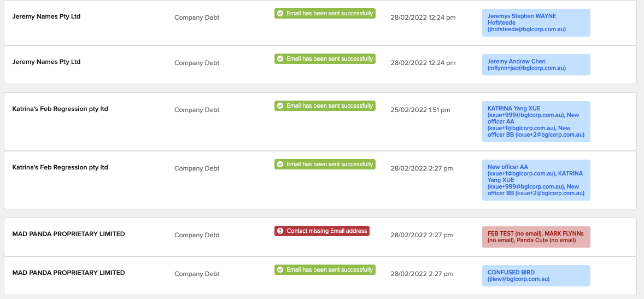Open MAD PANDA entry with missing email
The height and width of the screenshot is (299, 644).
tap(68, 234)
